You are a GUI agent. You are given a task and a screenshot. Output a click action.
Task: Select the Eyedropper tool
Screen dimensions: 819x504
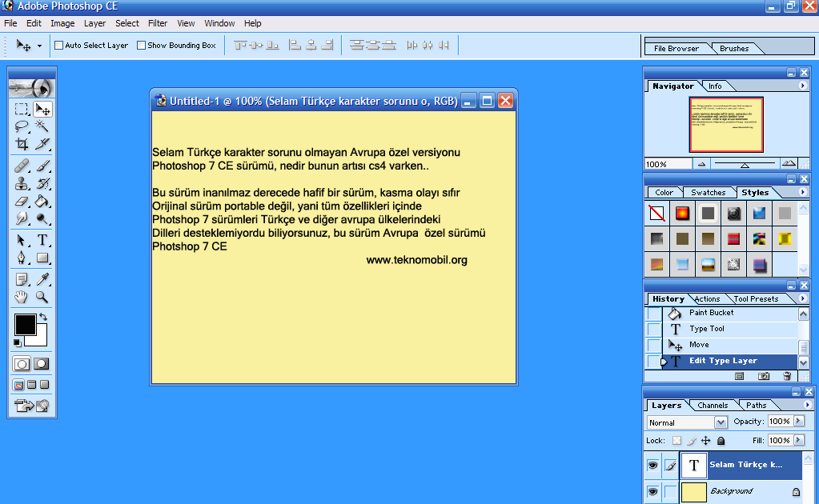click(42, 280)
